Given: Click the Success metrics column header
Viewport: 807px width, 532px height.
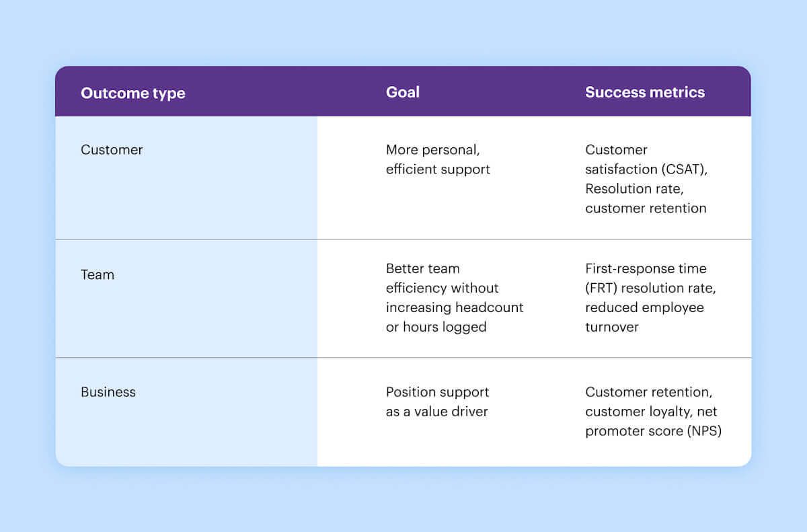Looking at the screenshot, I should (x=644, y=92).
